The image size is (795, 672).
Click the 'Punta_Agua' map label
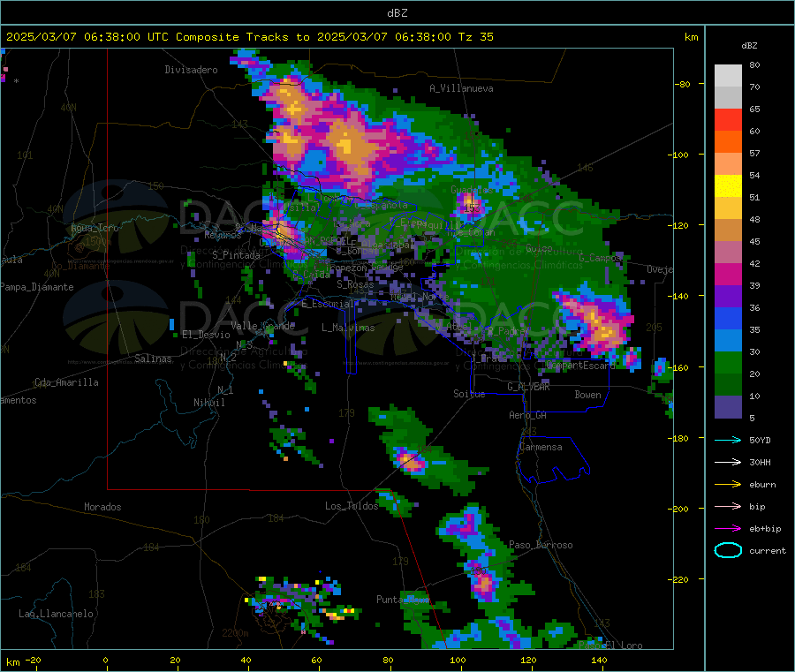coord(403,600)
